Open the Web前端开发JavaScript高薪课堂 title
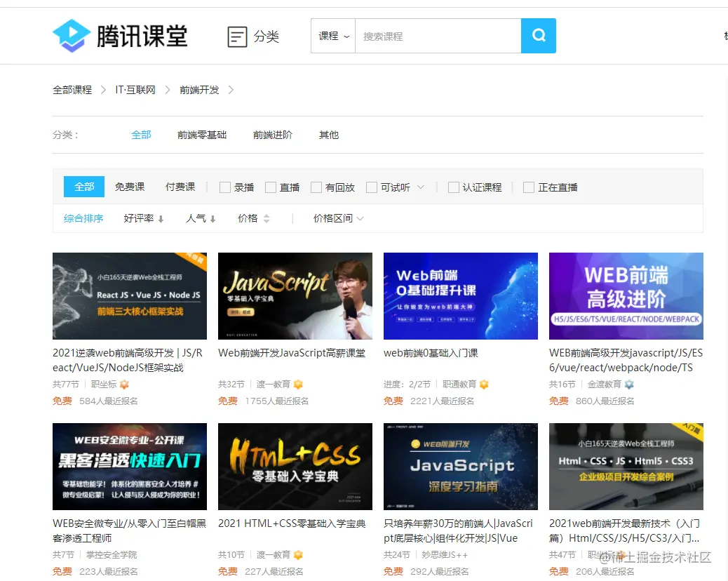The height and width of the screenshot is (581, 728). [292, 353]
